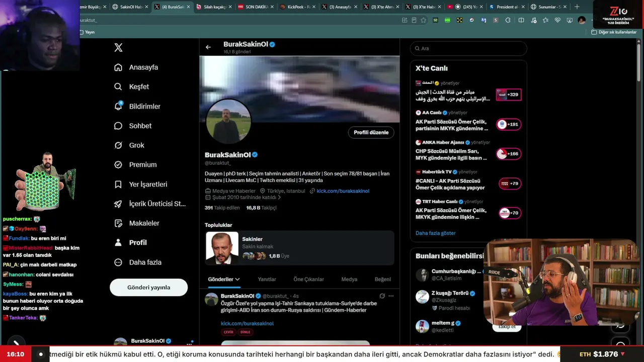Join the +329 live broadcast listeners
The width and height of the screenshot is (644, 362).
click(x=509, y=95)
